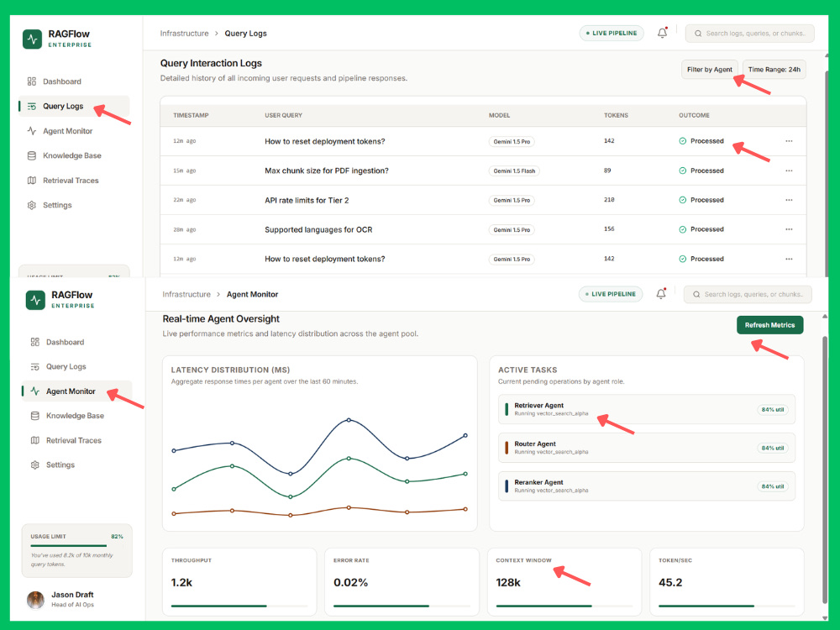840x630 pixels.
Task: Click the RAGFlow logo in the Agent Monitor screen
Action: click(35, 300)
